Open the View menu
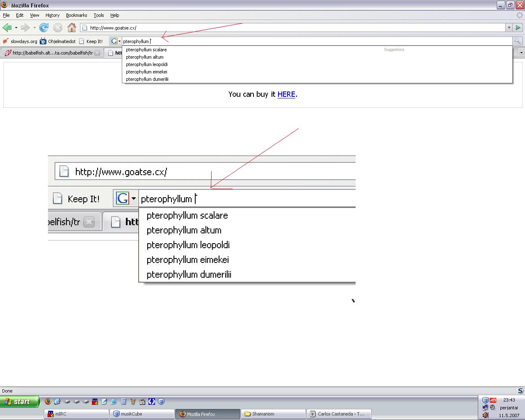This screenshot has width=525, height=420. pos(34,15)
